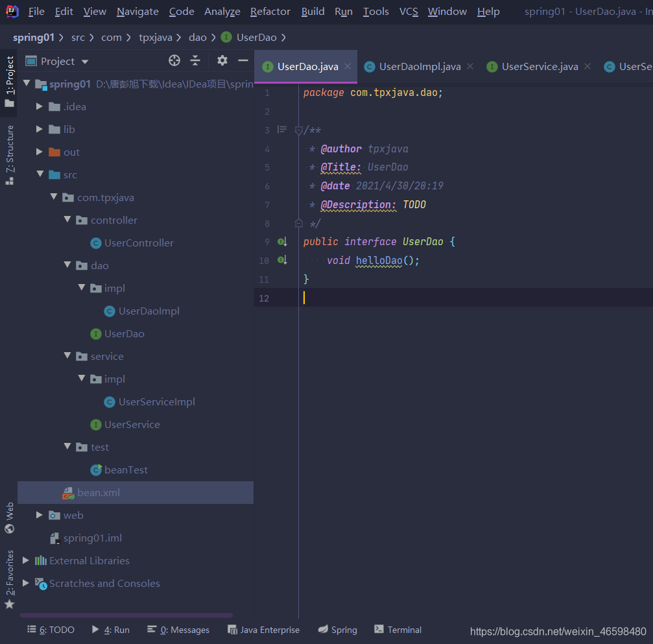The width and height of the screenshot is (653, 644).
Task: Switch to UserDaoImpl.java tab
Action: pyautogui.click(x=420, y=67)
